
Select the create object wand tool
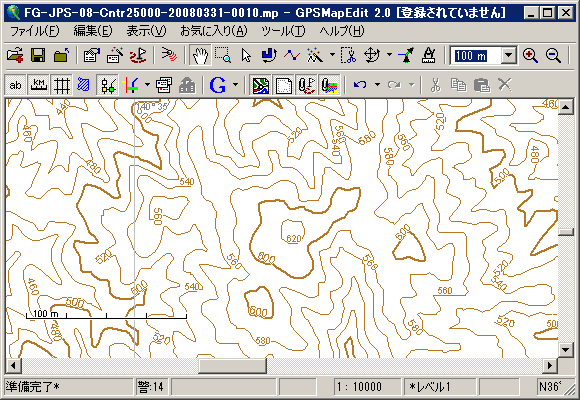point(315,56)
